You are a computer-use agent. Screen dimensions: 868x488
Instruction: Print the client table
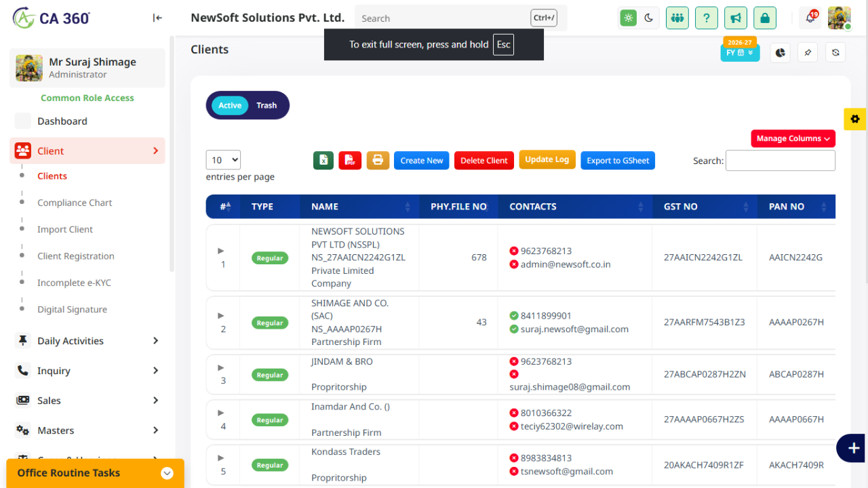(x=378, y=160)
